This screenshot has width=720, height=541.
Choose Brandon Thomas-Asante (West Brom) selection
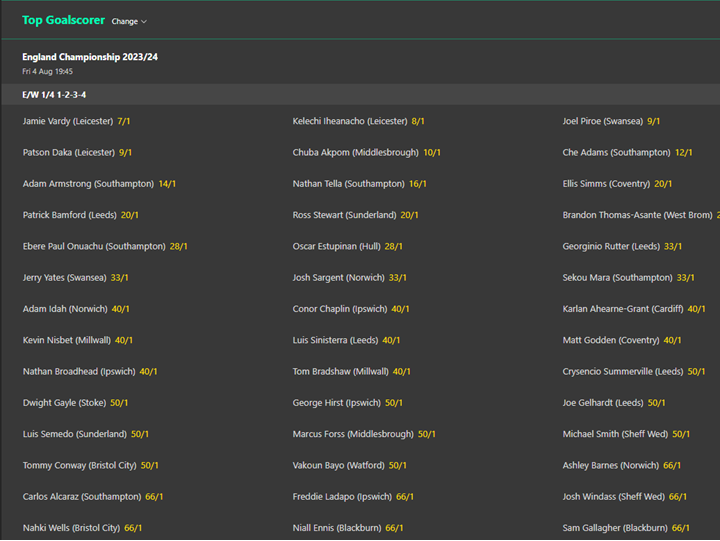[x=641, y=215]
